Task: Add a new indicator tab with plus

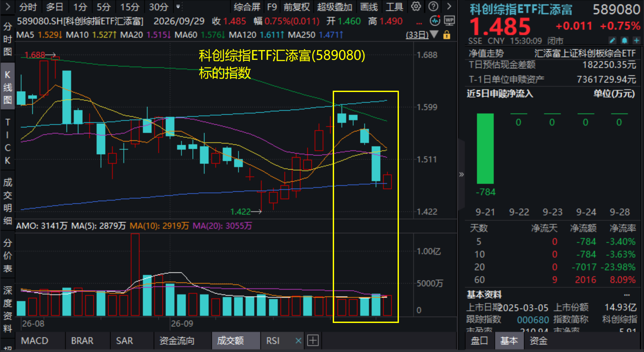Action: tap(313, 341)
